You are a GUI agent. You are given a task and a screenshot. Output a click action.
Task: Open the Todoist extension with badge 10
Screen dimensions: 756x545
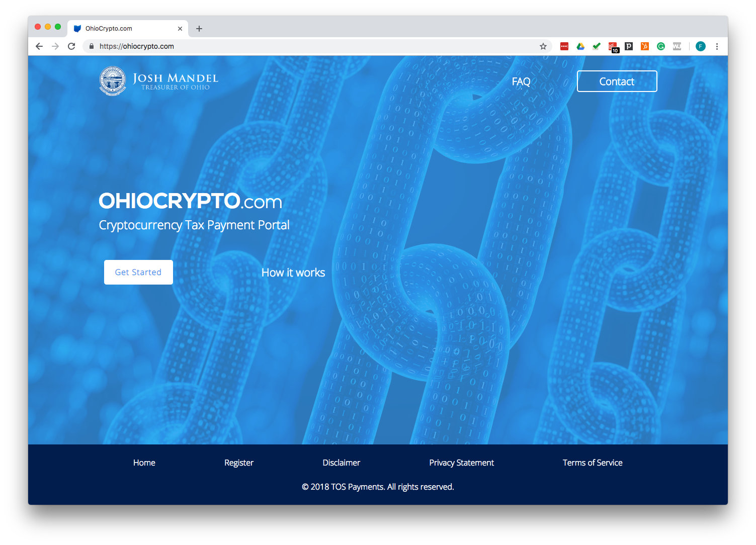click(613, 47)
